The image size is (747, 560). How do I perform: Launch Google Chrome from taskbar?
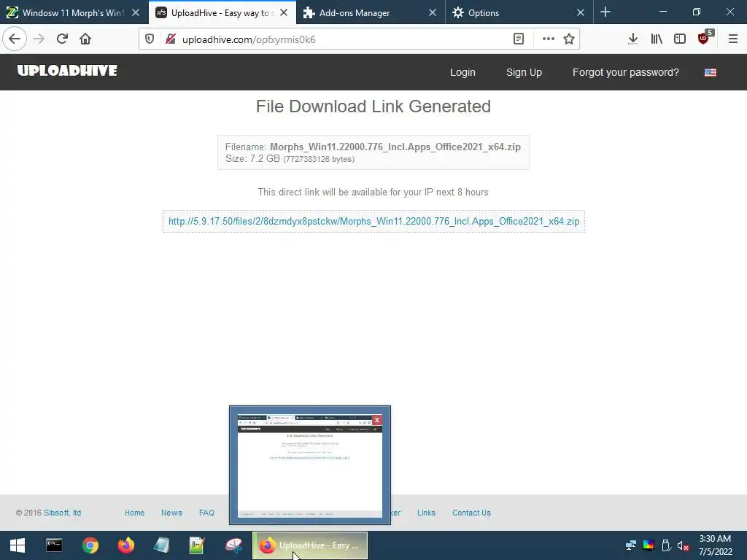90,545
